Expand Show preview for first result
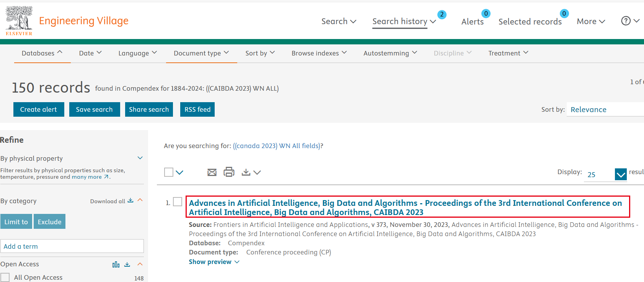The width and height of the screenshot is (644, 282). coord(214,262)
